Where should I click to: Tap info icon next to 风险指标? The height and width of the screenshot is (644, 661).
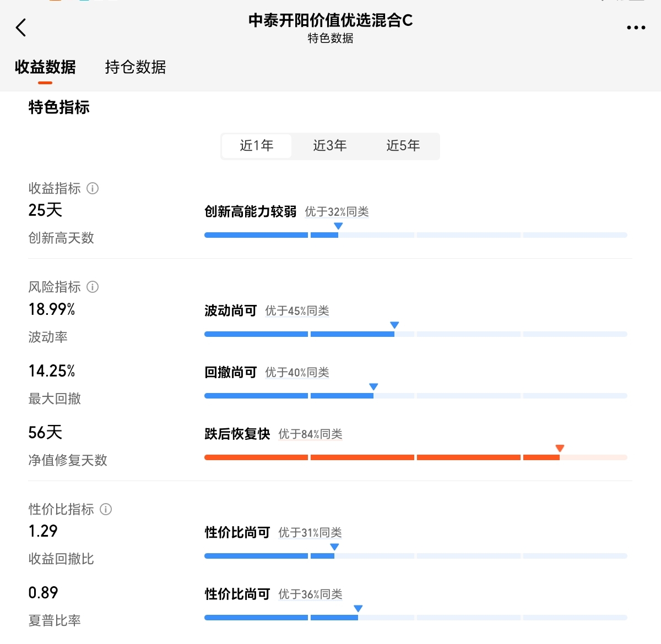click(93, 287)
